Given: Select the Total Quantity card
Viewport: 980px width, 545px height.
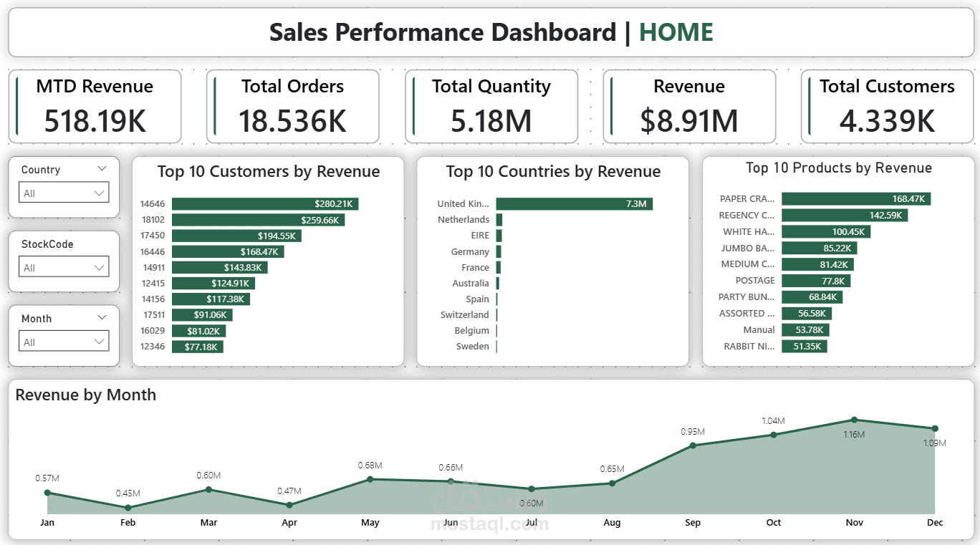Looking at the screenshot, I should (x=491, y=106).
